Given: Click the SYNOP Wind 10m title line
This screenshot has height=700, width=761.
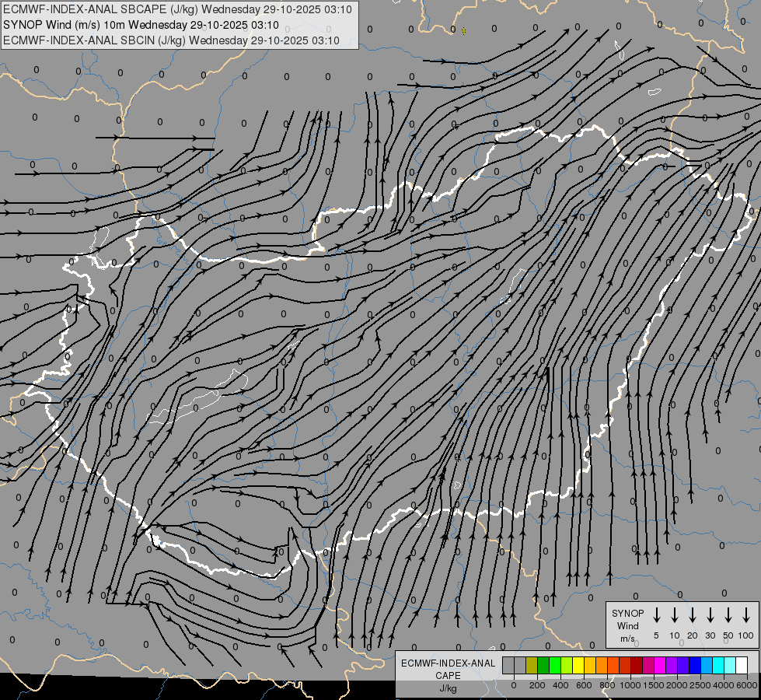Looking at the screenshot, I should [x=141, y=25].
